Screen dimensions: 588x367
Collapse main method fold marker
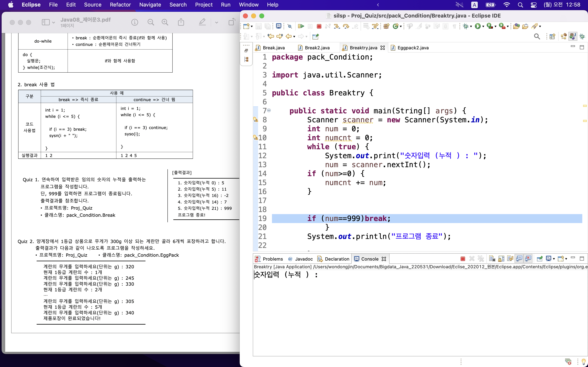(x=269, y=111)
